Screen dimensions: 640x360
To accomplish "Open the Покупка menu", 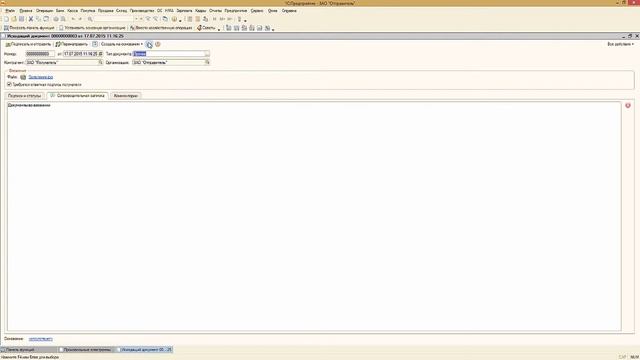I will click(88, 11).
